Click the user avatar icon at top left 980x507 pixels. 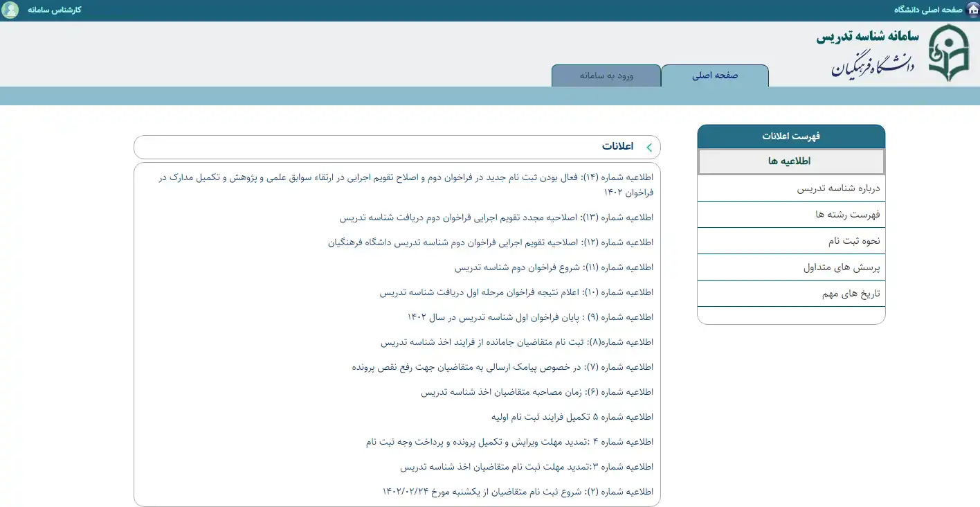coord(10,10)
